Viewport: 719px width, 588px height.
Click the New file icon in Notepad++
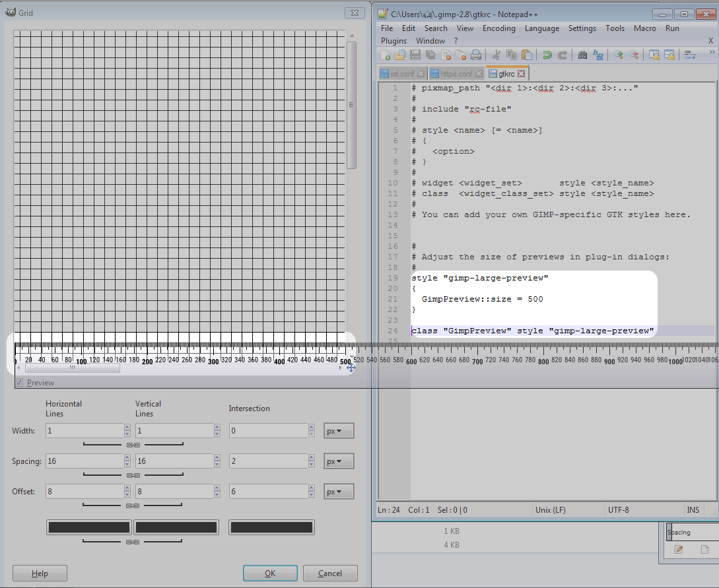(x=386, y=55)
